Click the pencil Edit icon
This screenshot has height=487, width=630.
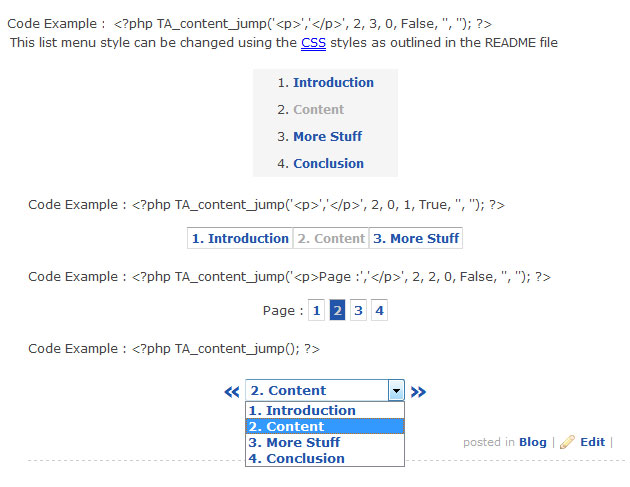(567, 442)
